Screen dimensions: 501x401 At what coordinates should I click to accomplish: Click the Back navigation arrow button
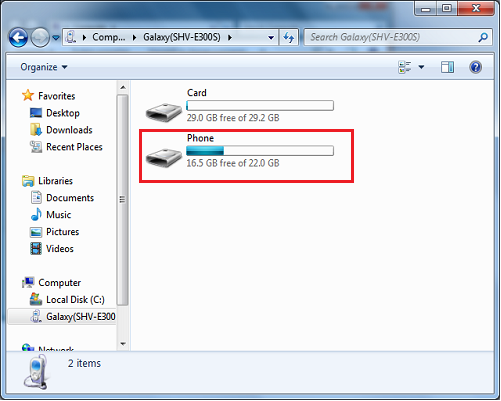pos(18,37)
